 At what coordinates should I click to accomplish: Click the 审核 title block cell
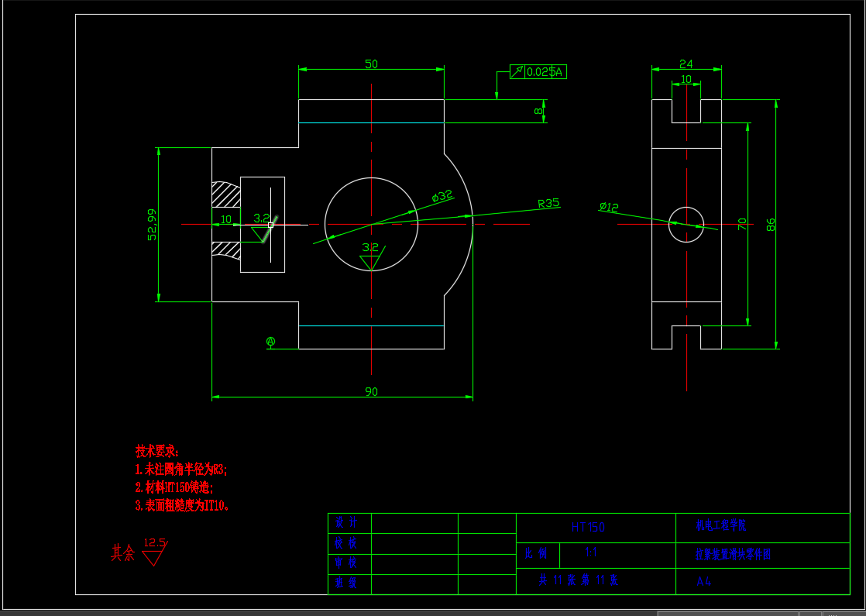click(x=349, y=564)
